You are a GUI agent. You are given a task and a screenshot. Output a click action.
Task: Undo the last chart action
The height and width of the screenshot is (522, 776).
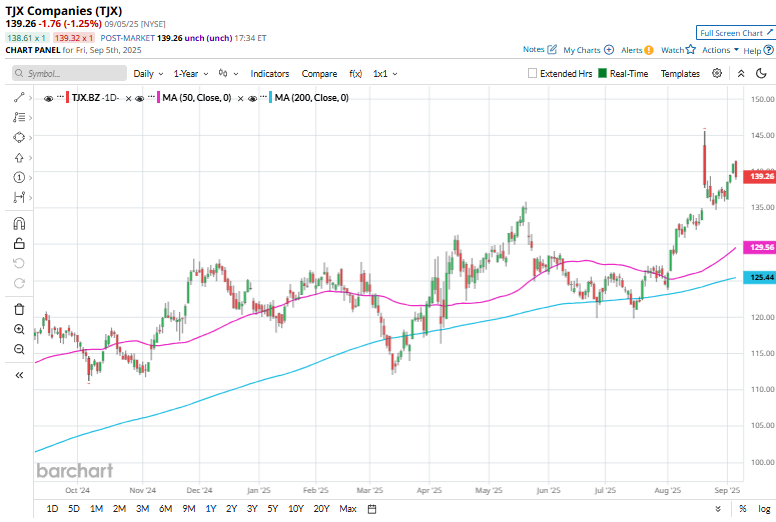[19, 263]
